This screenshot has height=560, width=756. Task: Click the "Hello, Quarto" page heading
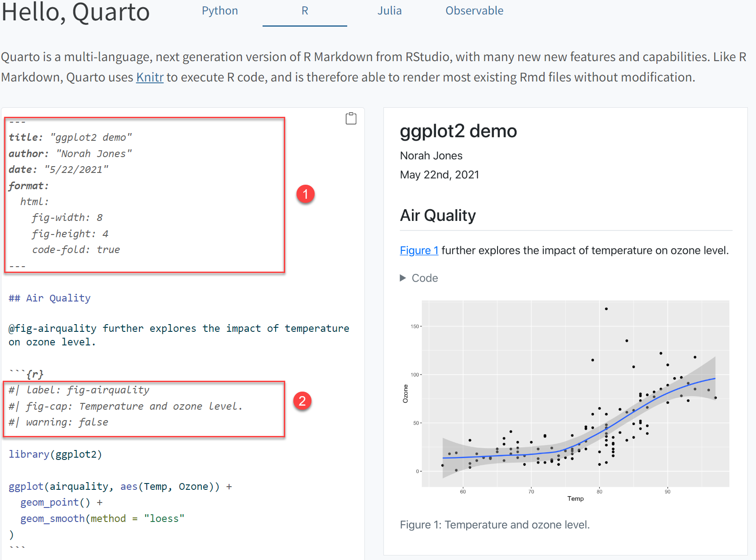coord(76,12)
